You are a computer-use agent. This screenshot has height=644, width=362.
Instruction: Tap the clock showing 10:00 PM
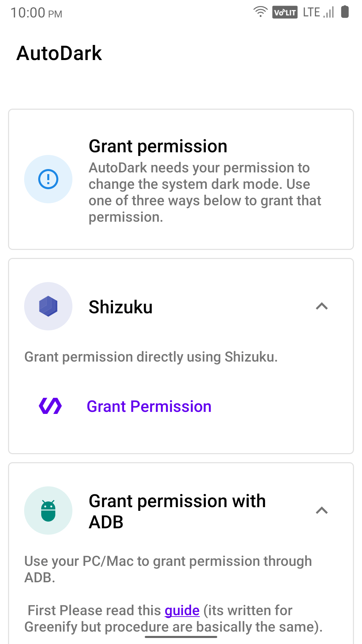pyautogui.click(x=36, y=13)
